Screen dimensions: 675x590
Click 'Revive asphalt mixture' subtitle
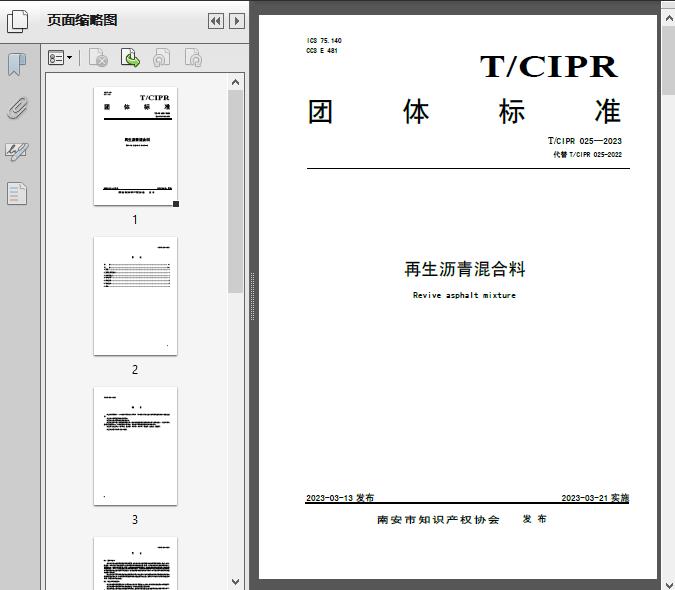point(464,295)
